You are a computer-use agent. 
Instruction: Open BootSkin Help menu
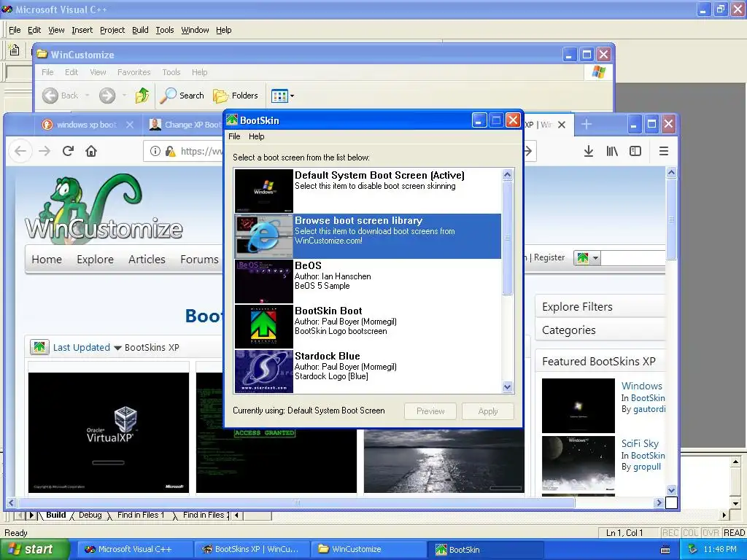click(x=256, y=136)
